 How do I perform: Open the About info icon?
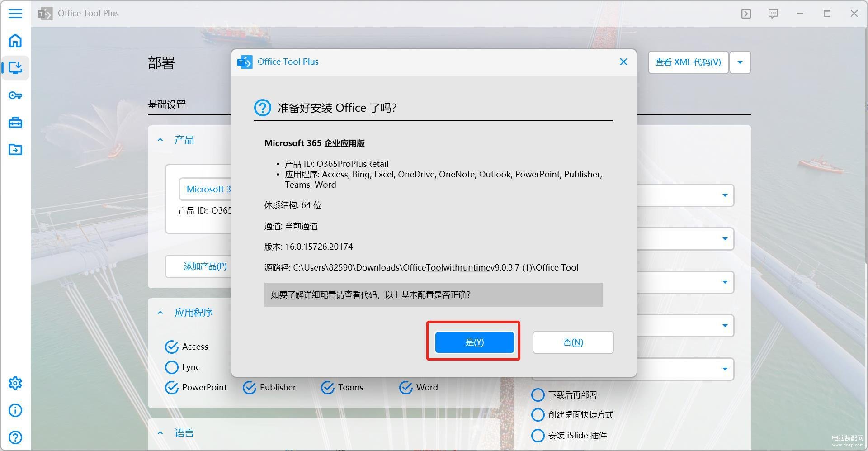click(15, 410)
